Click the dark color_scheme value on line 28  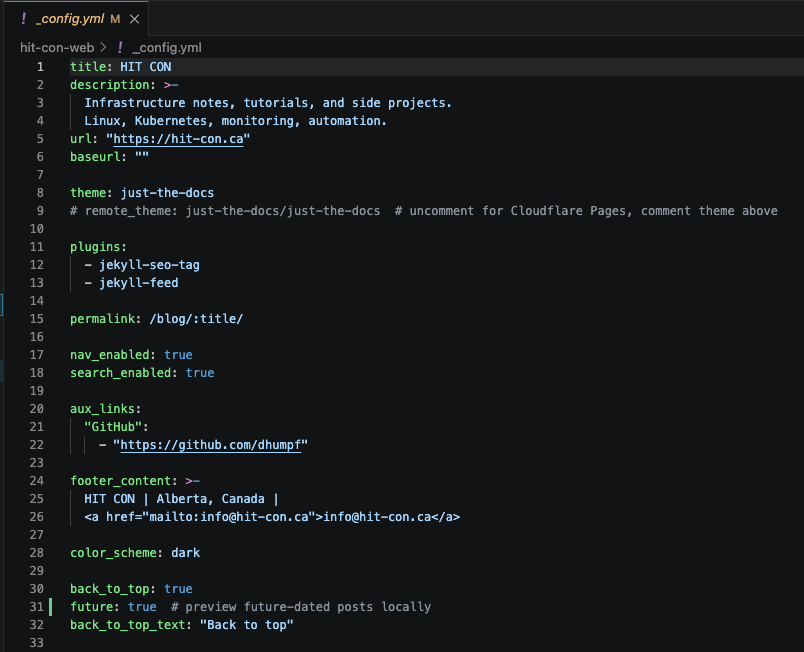pos(185,552)
